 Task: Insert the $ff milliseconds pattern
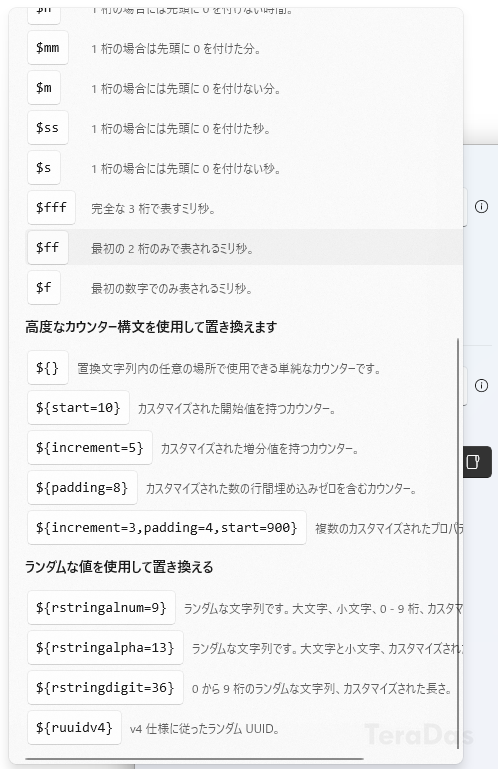click(48, 248)
